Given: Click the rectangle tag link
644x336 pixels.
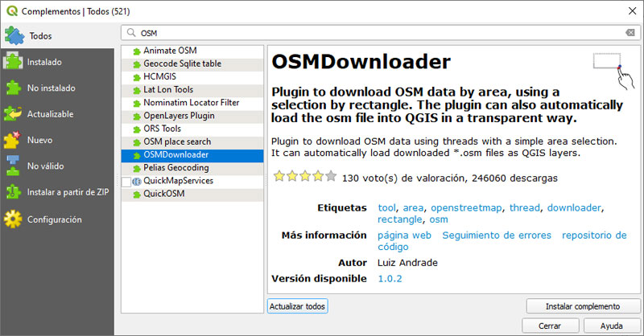Looking at the screenshot, I should click(400, 219).
